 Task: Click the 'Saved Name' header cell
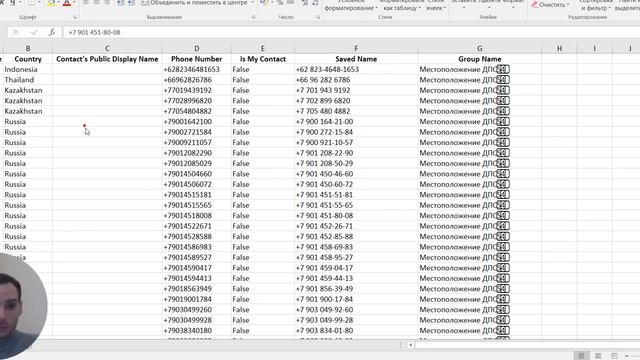356,59
